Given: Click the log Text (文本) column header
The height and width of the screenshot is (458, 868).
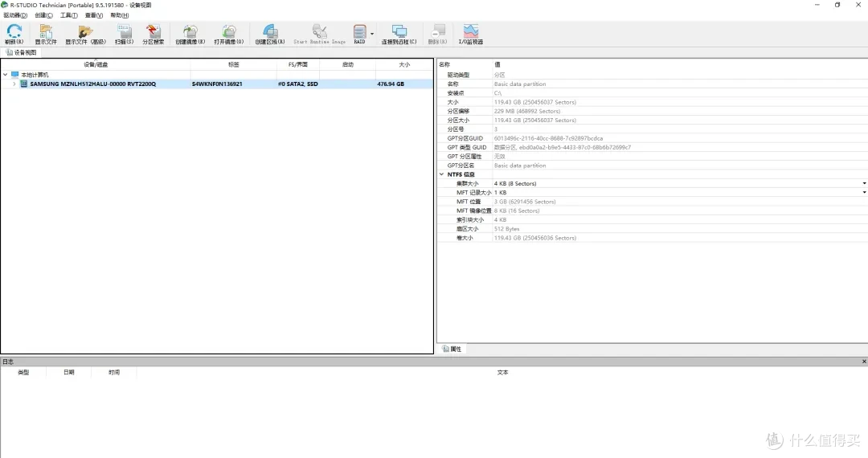Looking at the screenshot, I should (502, 373).
